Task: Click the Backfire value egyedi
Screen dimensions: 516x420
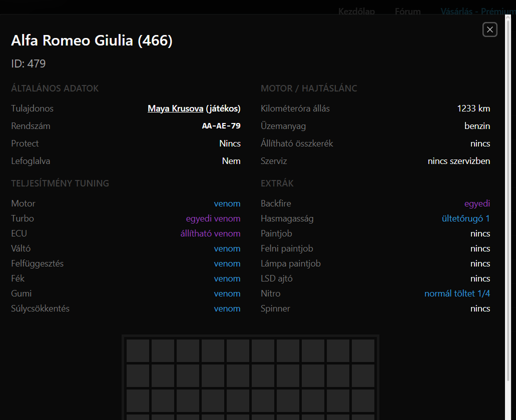Action: 477,203
